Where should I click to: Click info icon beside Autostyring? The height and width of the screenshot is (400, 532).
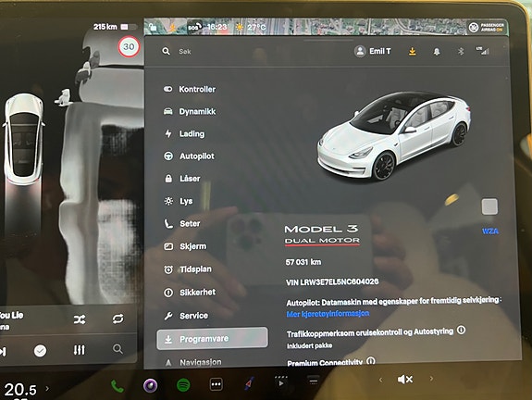(461, 330)
